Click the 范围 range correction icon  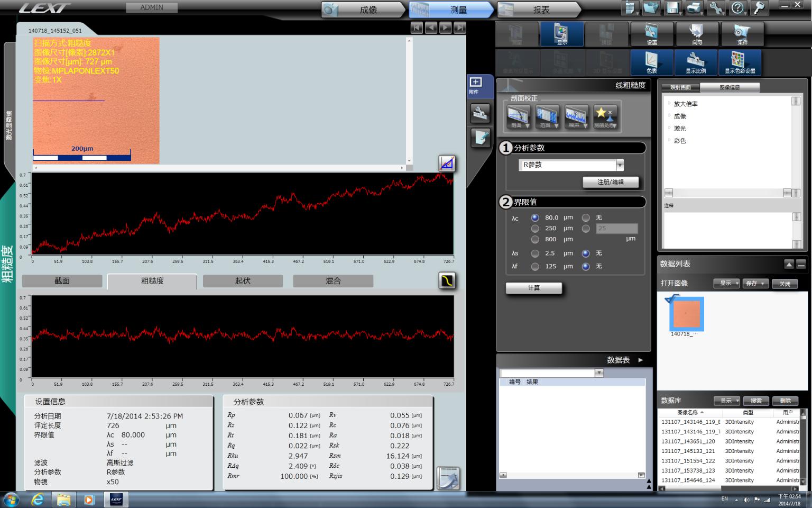(547, 117)
